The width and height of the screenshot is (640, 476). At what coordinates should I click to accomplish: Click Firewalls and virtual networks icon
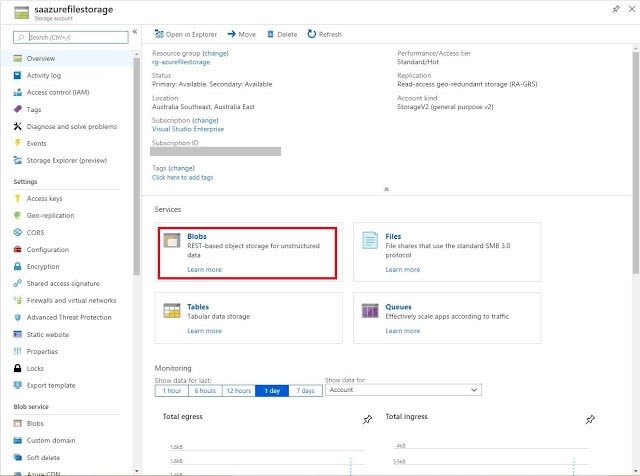pos(17,300)
